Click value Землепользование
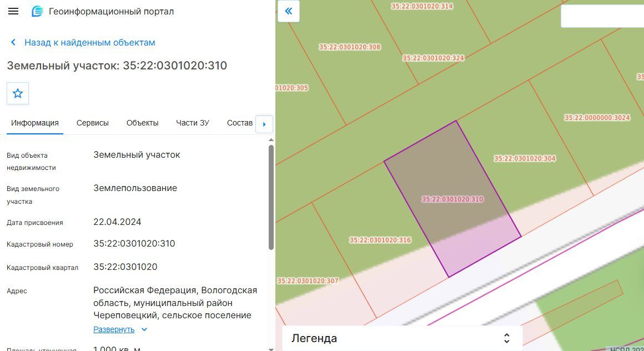 [135, 188]
